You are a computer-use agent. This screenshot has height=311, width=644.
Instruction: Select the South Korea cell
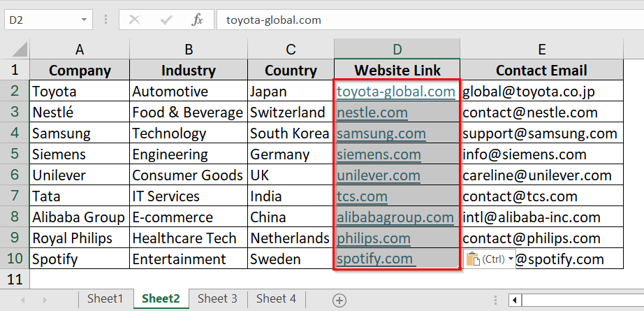pyautogui.click(x=291, y=133)
